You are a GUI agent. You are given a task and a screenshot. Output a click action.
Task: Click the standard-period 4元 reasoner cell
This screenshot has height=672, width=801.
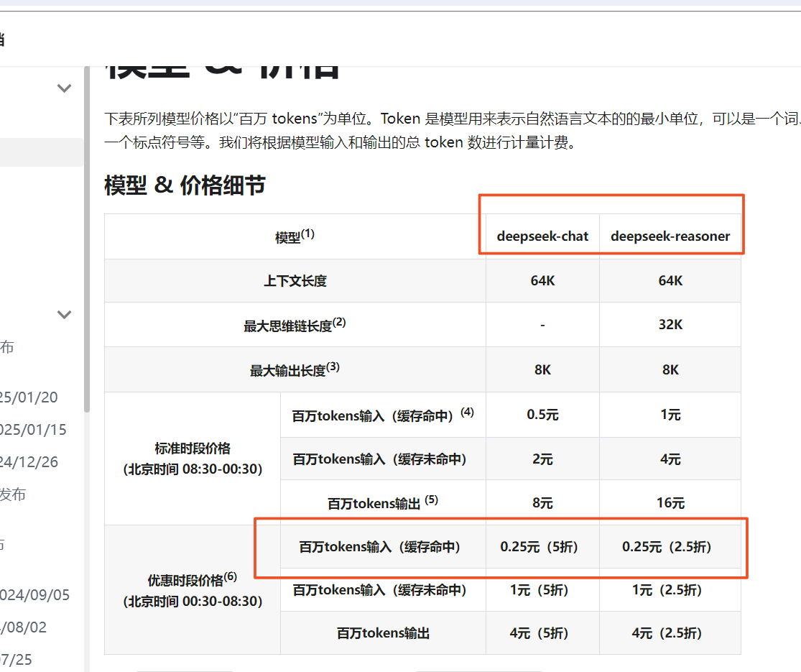(670, 459)
